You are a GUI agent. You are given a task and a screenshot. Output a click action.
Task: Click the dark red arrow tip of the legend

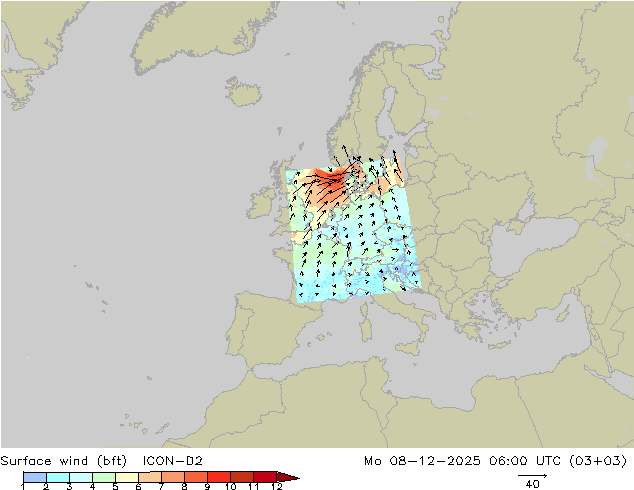point(288,477)
